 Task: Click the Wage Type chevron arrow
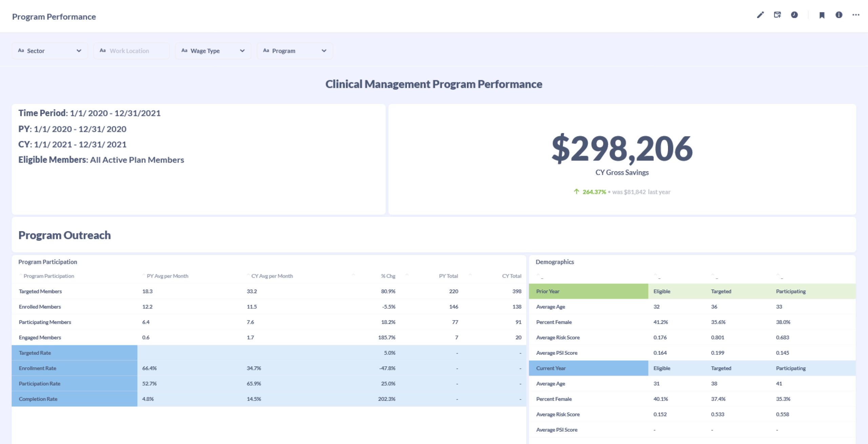[x=242, y=51]
